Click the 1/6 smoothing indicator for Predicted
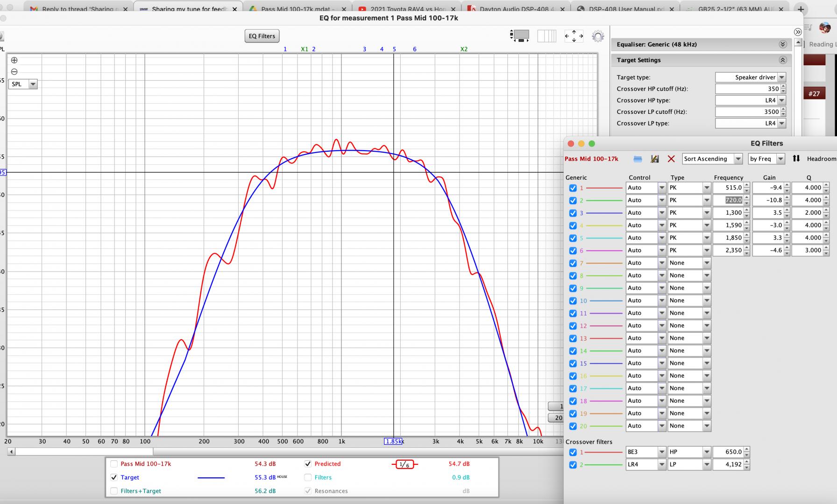This screenshot has width=837, height=504. point(404,464)
